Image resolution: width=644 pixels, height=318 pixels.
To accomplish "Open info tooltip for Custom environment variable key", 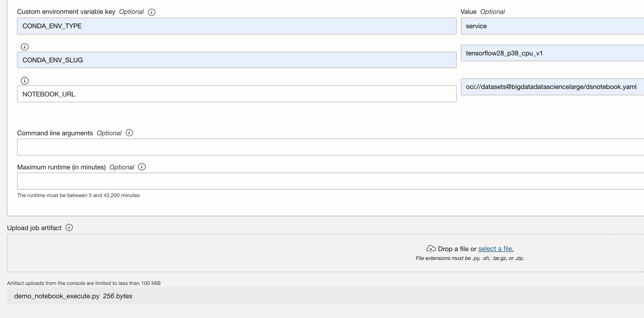I will (x=152, y=12).
